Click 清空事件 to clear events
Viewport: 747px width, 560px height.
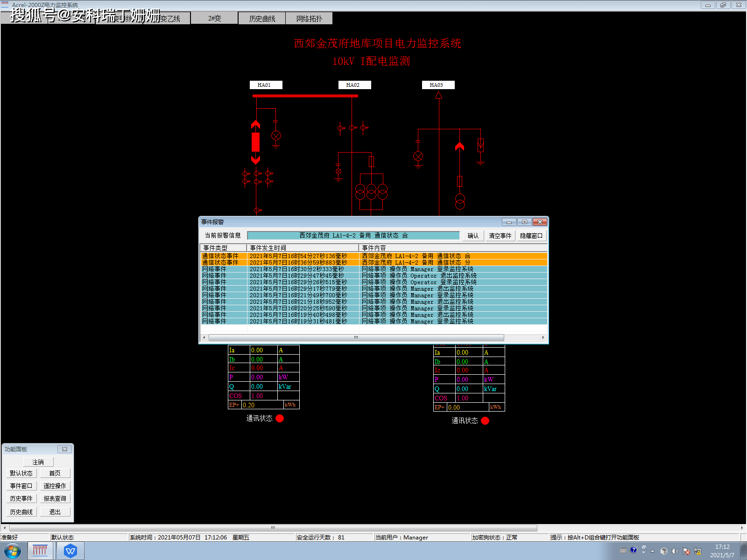[500, 236]
